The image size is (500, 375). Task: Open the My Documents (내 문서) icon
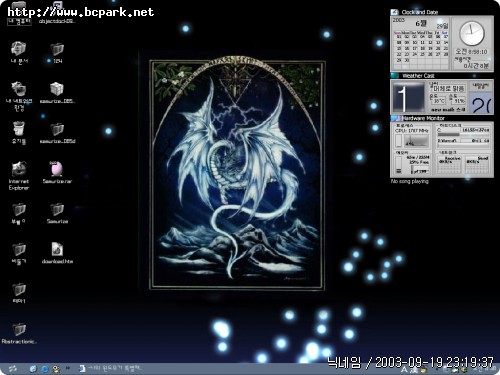(19, 53)
